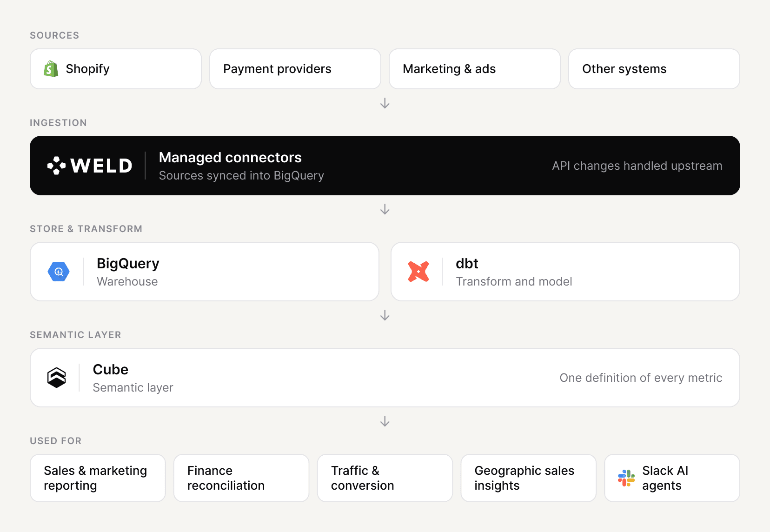Click the Shopify bag logo
Screen dimensions: 770x532
point(51,69)
